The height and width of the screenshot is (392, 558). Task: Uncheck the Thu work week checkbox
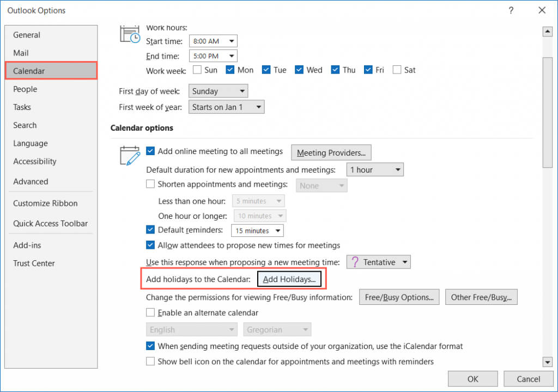point(335,70)
